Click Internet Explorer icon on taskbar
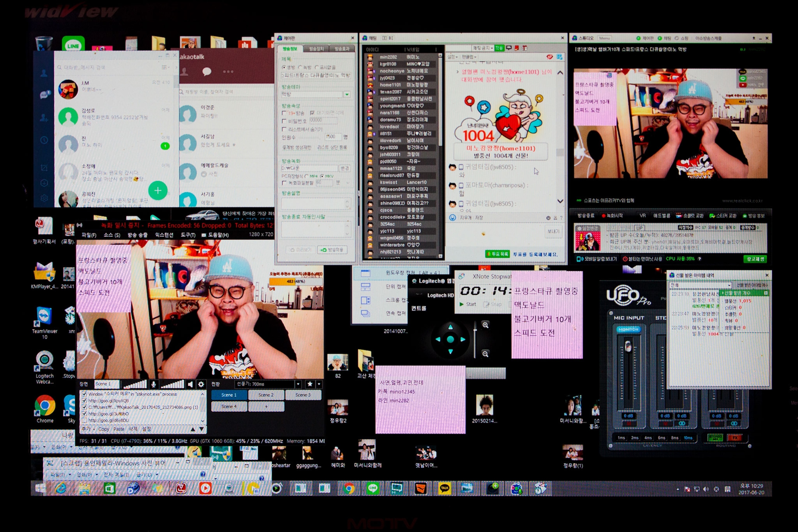 (x=61, y=488)
